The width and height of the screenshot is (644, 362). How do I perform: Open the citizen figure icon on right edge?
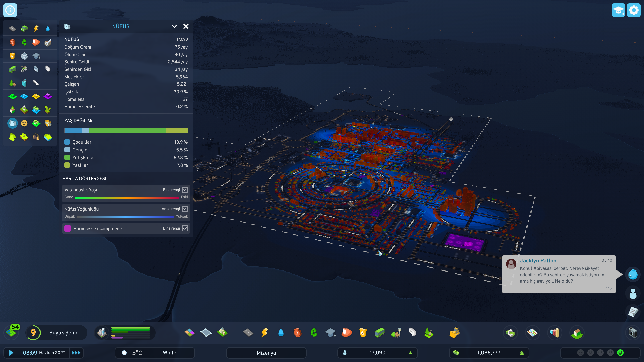633,294
